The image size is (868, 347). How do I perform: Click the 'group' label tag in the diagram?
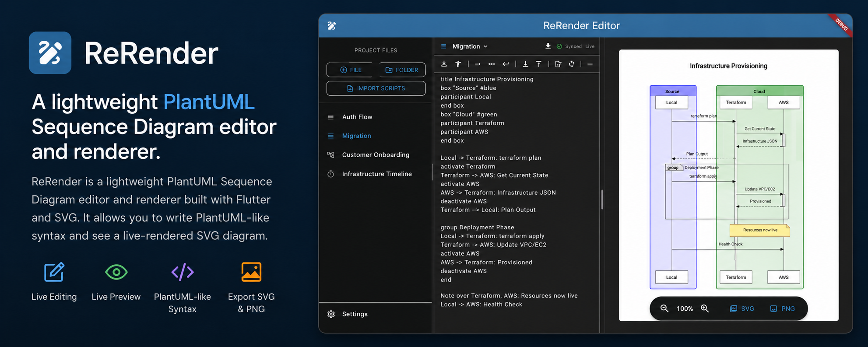tap(673, 168)
